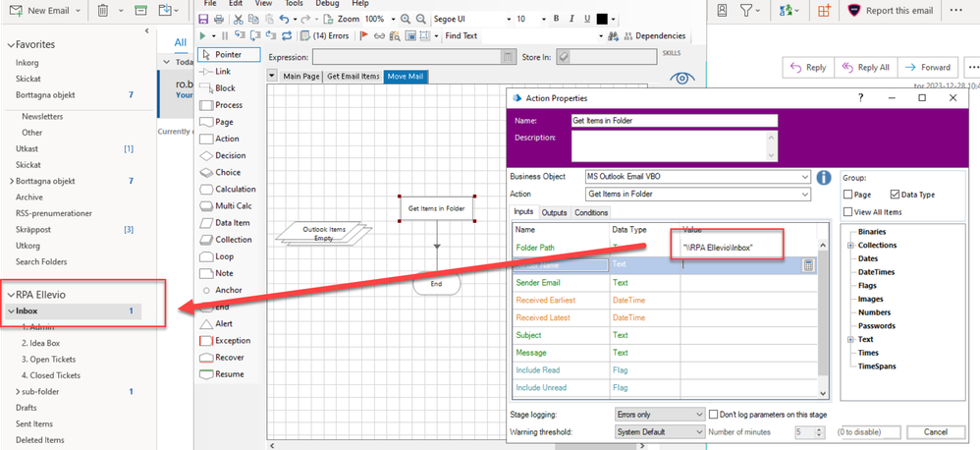The image size is (980, 450).
Task: Open the calculator icon in Value field
Action: 807,265
